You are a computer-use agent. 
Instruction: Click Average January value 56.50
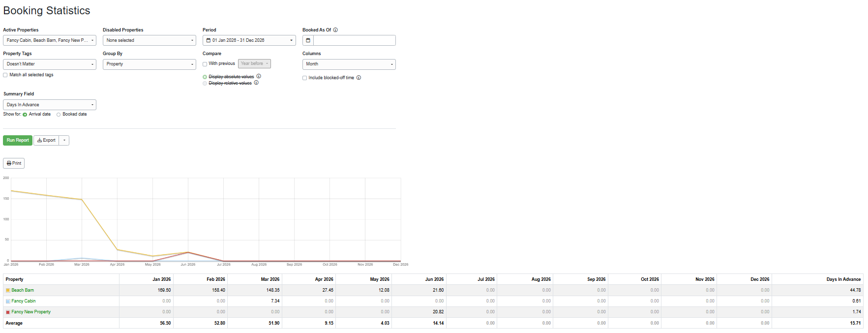tap(165, 323)
